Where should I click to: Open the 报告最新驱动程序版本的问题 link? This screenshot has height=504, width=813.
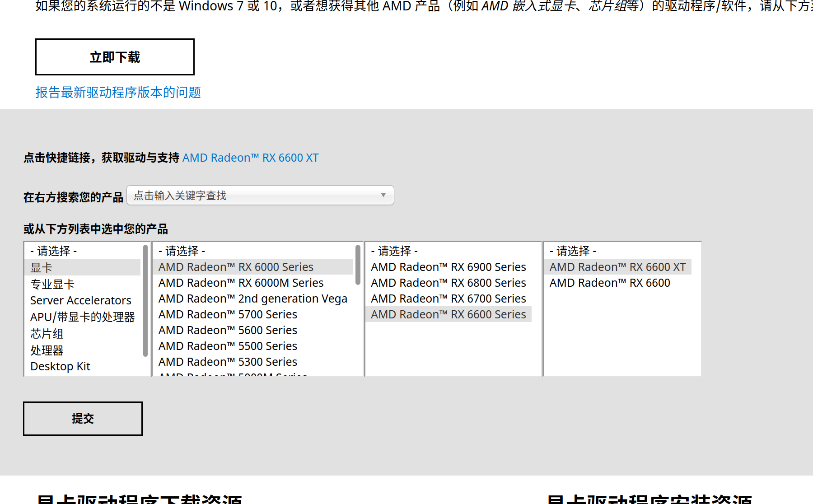point(118,92)
